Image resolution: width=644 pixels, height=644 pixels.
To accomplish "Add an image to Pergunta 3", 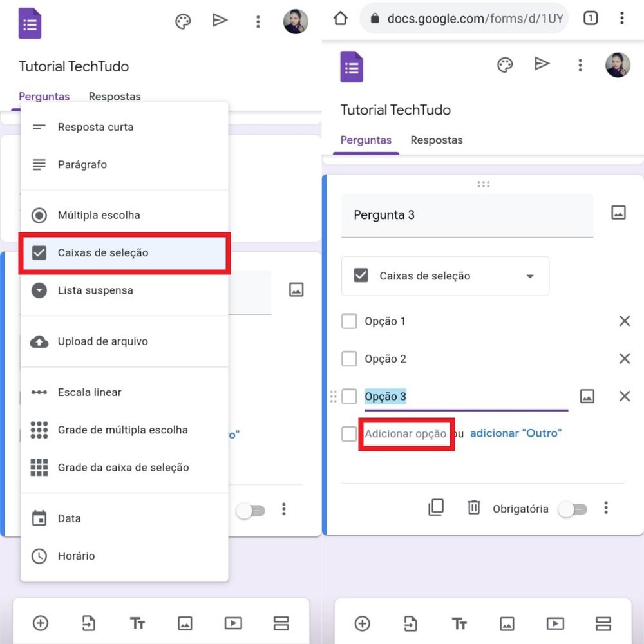I will pyautogui.click(x=618, y=212).
